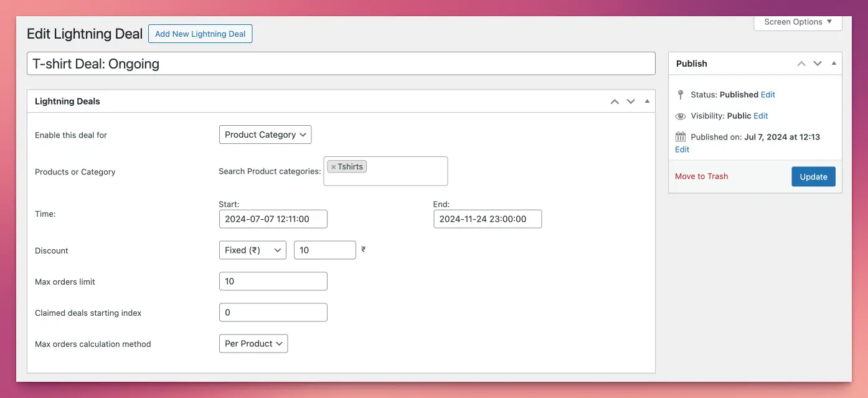Image resolution: width=868 pixels, height=398 pixels.
Task: Move Publish box down arrow
Action: tap(818, 64)
